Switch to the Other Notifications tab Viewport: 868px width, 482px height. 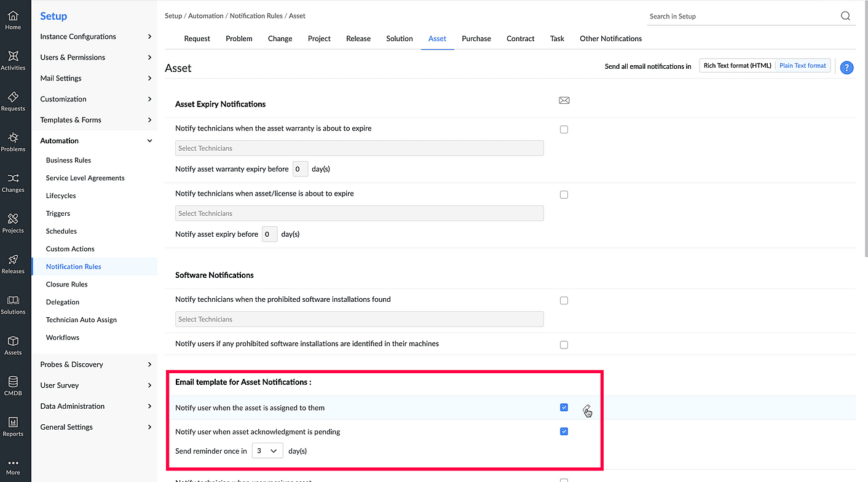point(610,39)
